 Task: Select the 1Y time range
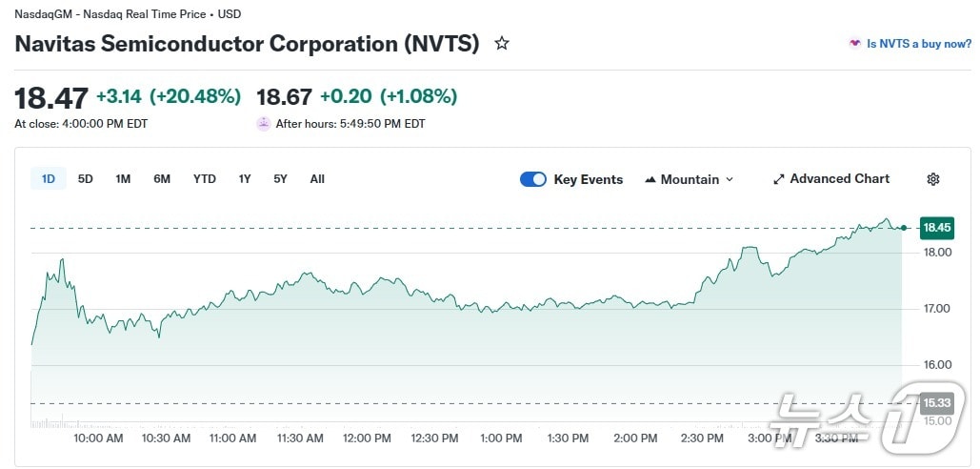pyautogui.click(x=245, y=179)
